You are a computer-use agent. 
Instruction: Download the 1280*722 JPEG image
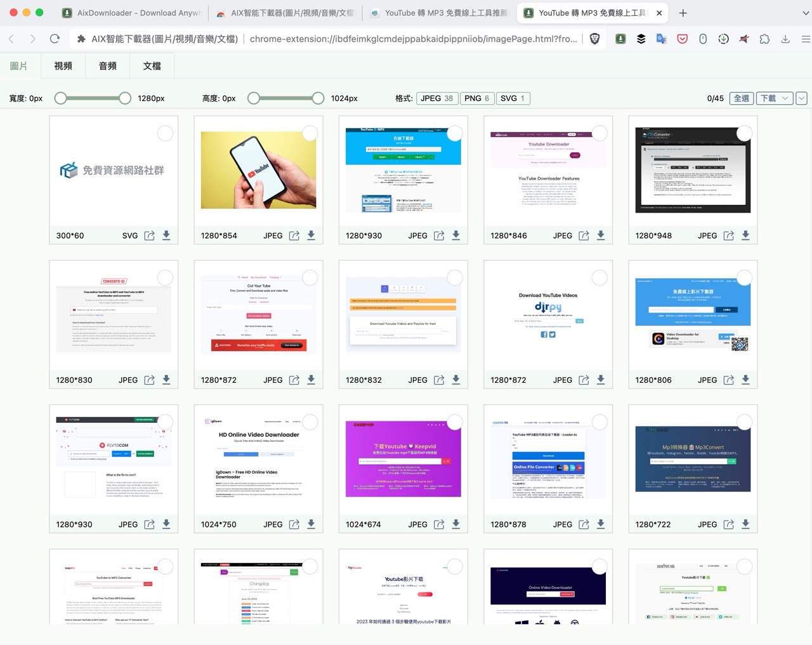point(745,524)
